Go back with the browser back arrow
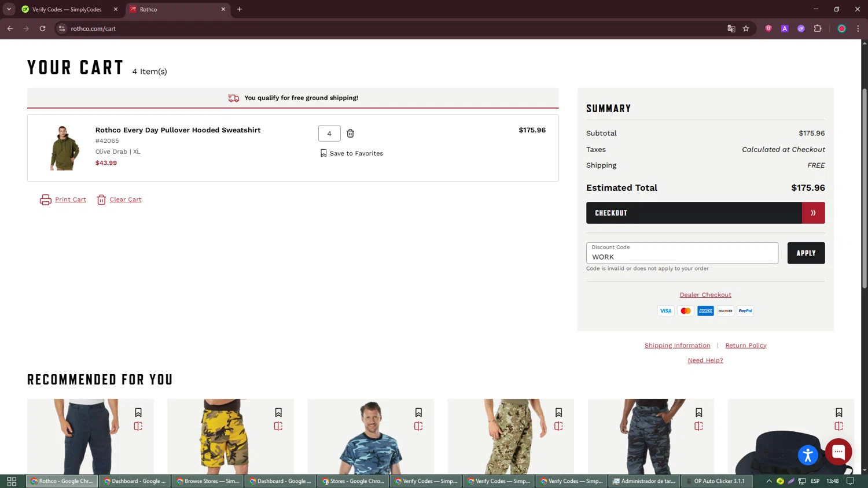 (10, 28)
